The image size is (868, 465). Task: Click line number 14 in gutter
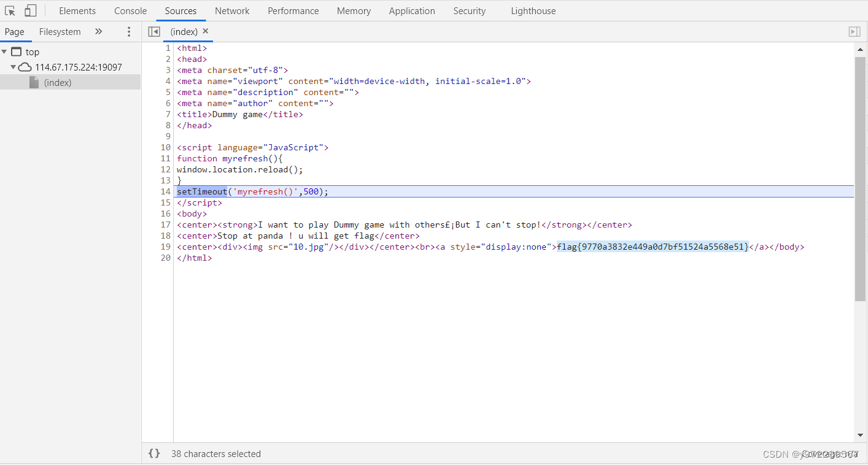[166, 191]
